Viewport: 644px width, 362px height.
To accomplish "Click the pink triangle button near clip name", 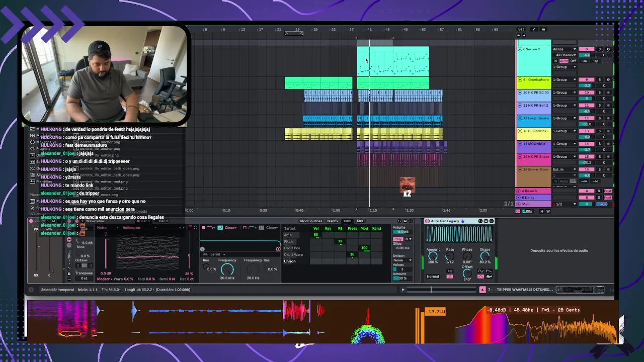I will click(x=482, y=290).
